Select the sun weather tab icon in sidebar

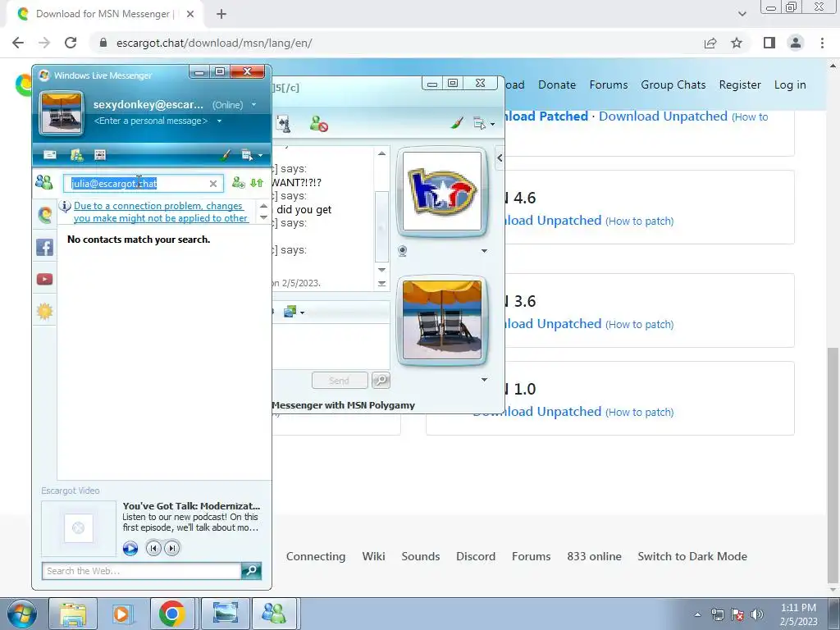(45, 311)
